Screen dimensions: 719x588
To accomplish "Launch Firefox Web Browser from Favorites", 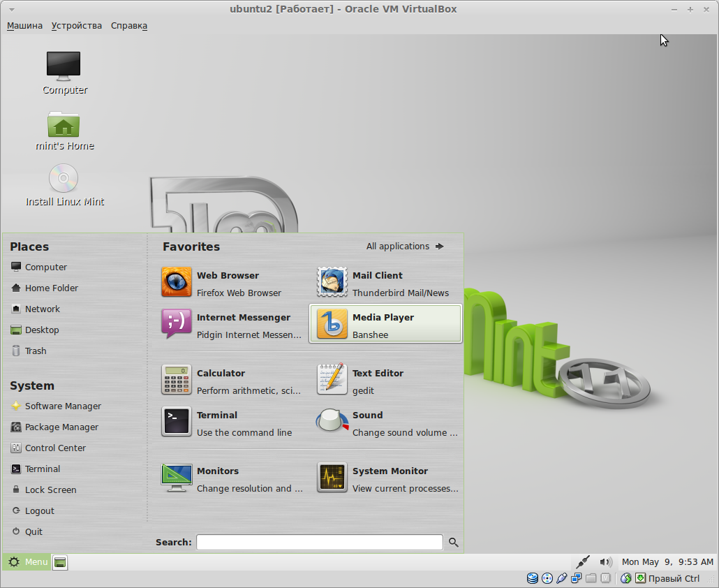I will [x=232, y=283].
